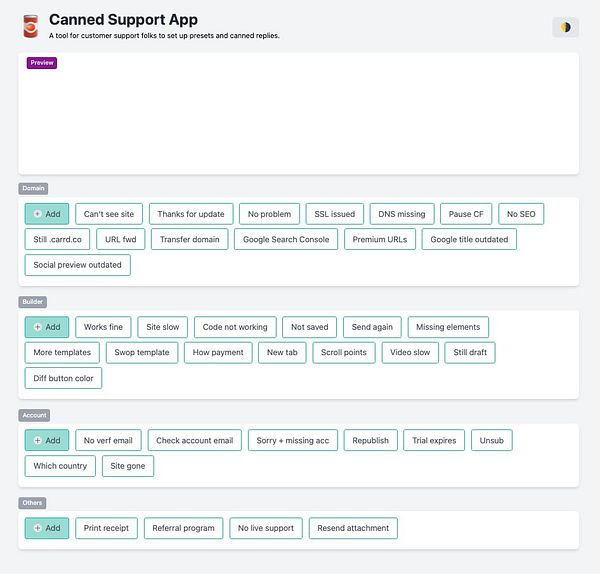The width and height of the screenshot is (600, 574).
Task: Select the "URL fwd" preset
Action: point(121,239)
